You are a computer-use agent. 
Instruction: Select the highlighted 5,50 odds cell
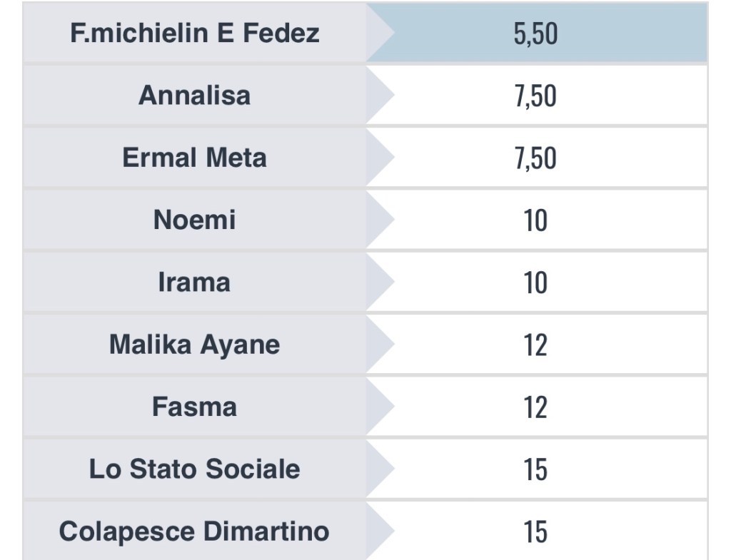point(535,33)
